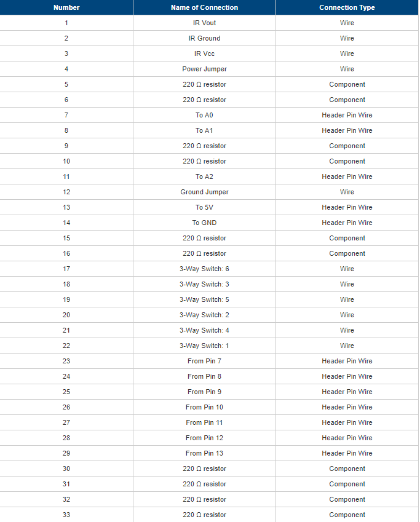Select the Power Jumper cell
Viewport: 420px width, 522px height.
pos(204,69)
